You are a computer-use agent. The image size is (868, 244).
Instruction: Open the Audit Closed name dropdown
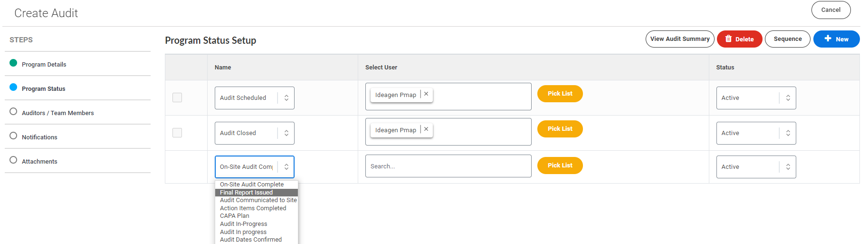[254, 133]
